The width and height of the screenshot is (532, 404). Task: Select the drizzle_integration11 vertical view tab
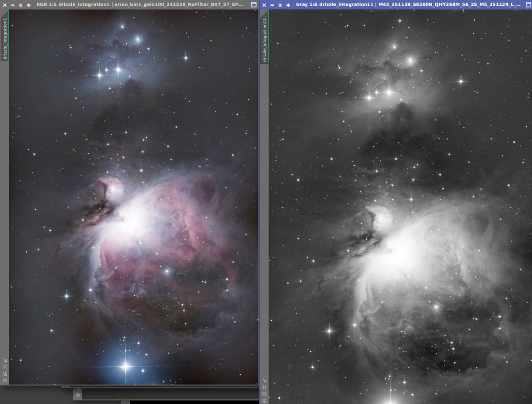[x=264, y=37]
